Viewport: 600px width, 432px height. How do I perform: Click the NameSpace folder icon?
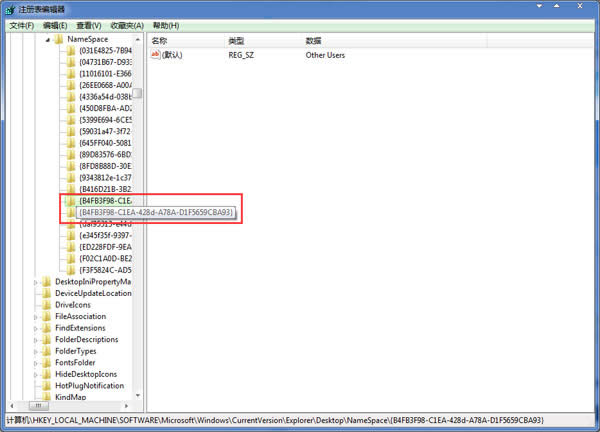[58, 39]
